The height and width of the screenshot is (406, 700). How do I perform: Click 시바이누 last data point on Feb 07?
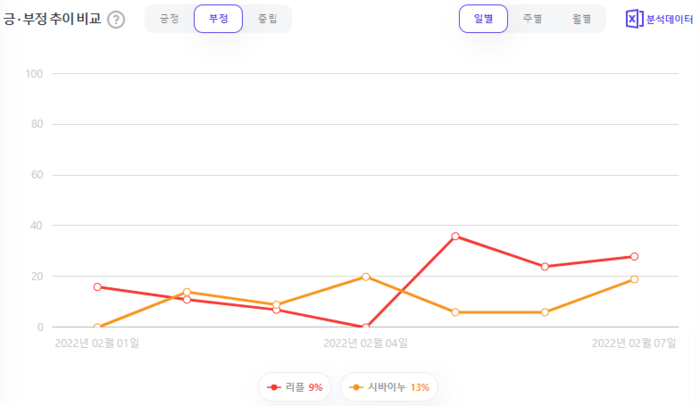tap(634, 279)
